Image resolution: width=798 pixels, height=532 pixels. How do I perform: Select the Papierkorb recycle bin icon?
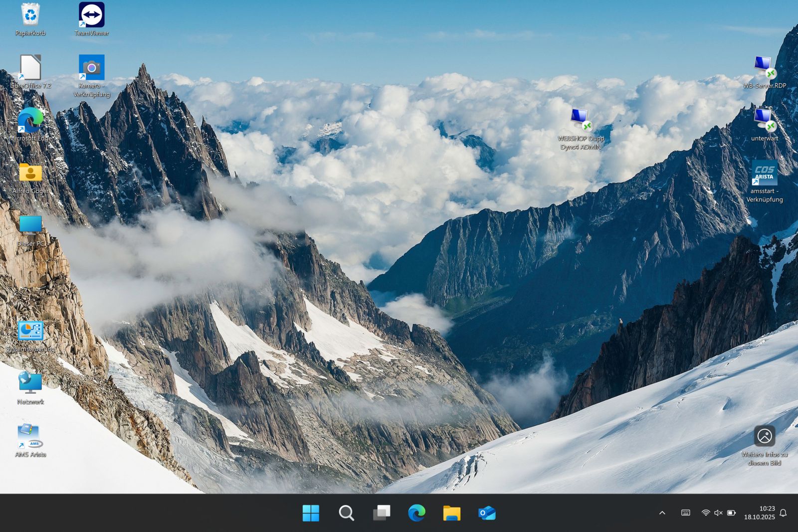[30, 16]
